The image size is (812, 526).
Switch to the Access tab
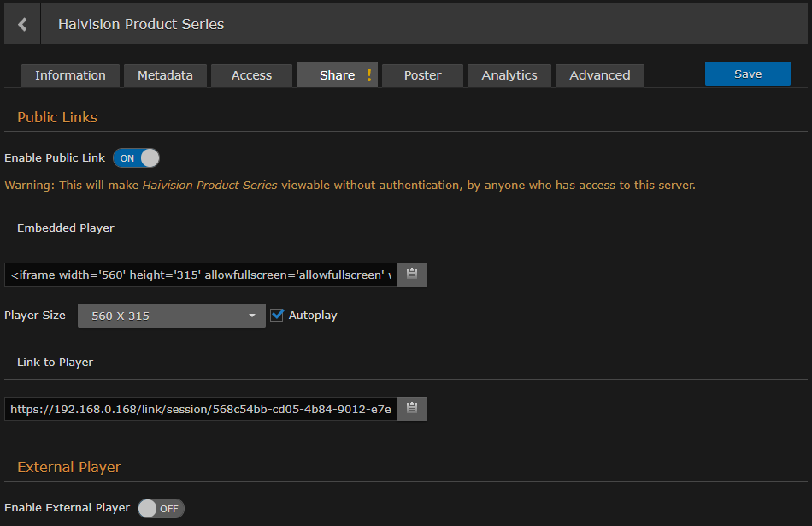point(251,75)
